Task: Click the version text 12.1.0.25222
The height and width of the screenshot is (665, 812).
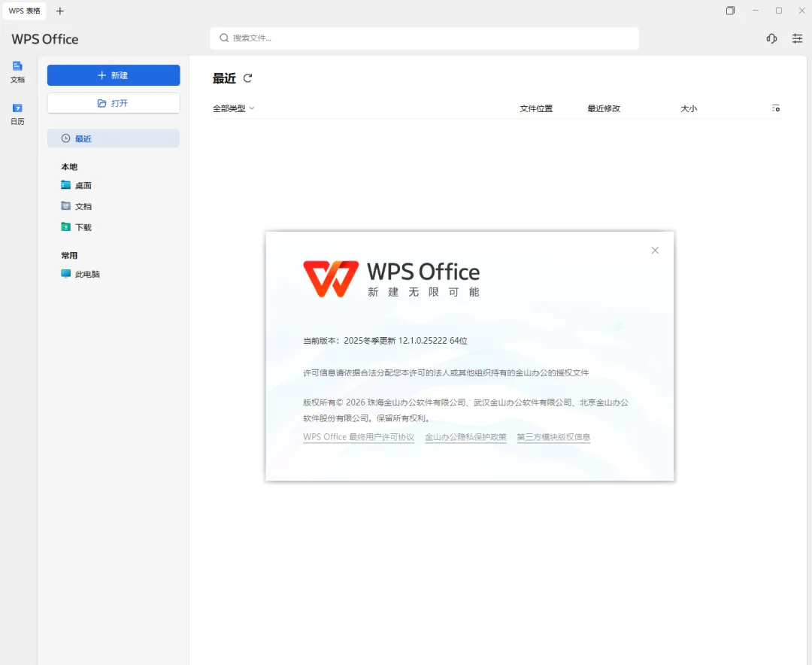Action: point(423,341)
